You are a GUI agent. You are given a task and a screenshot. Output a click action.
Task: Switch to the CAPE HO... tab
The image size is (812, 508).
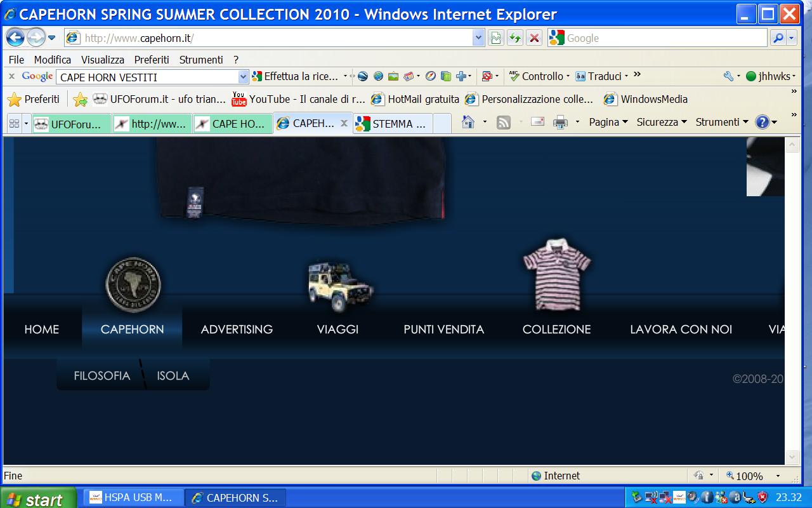pyautogui.click(x=233, y=124)
